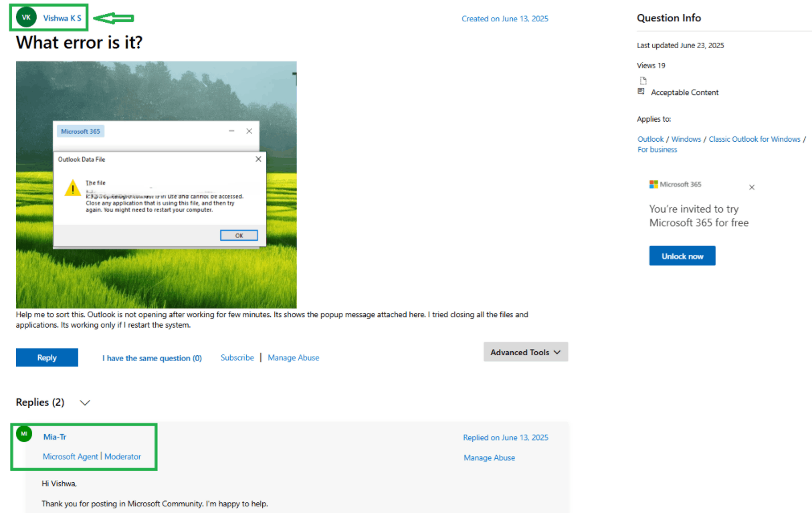
Task: Subscribe to this question thread
Action: pos(237,358)
